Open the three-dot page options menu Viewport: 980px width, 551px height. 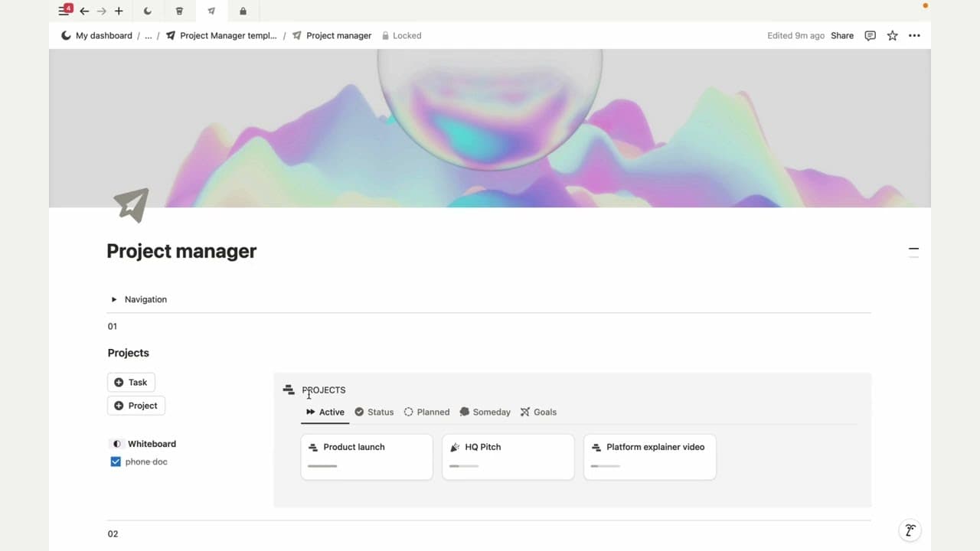click(x=914, y=36)
